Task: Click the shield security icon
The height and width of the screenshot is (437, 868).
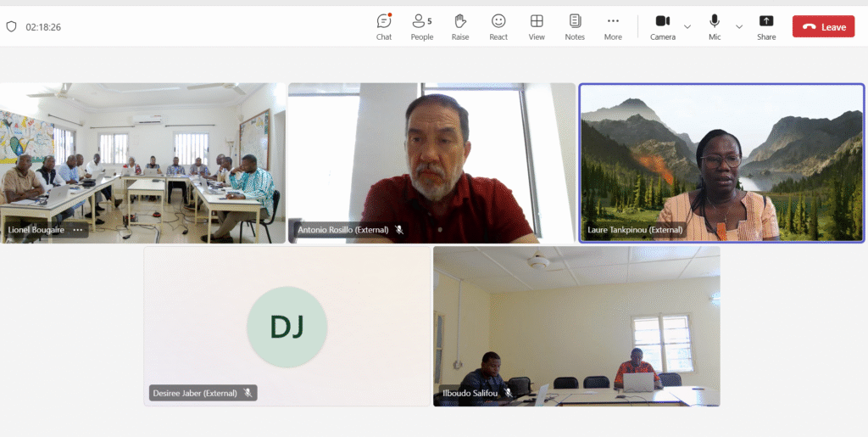Action: [x=12, y=27]
